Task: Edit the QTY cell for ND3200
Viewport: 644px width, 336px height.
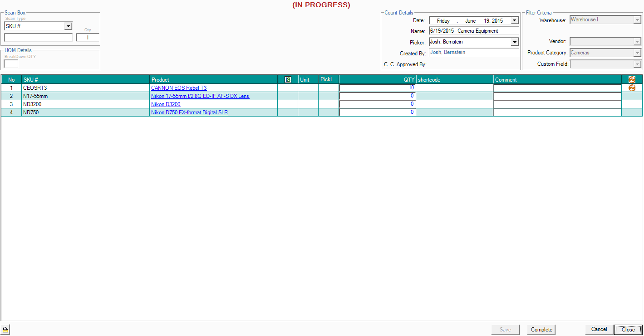Action: pyautogui.click(x=377, y=104)
